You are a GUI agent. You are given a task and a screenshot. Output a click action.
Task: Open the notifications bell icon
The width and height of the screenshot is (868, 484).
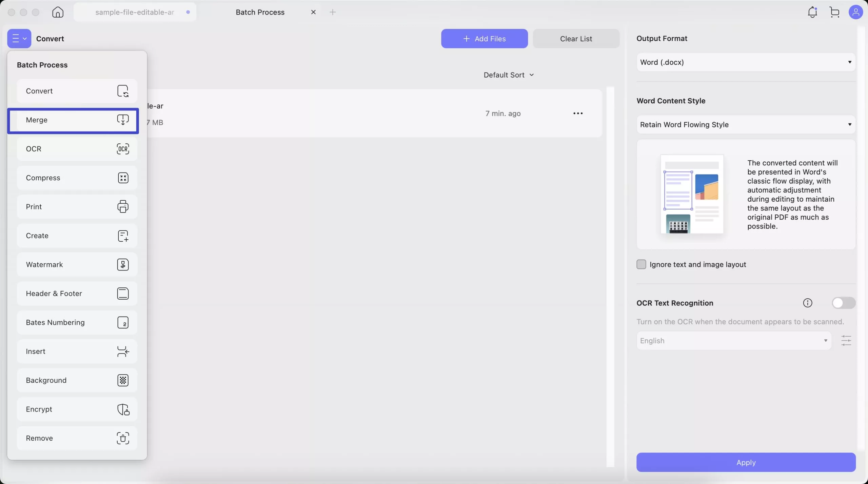[x=812, y=12]
